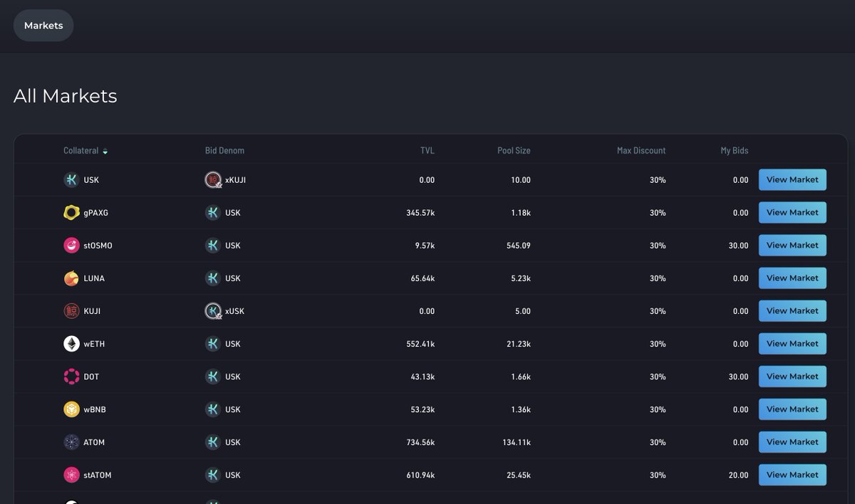Click pool size value 545.09

518,246
